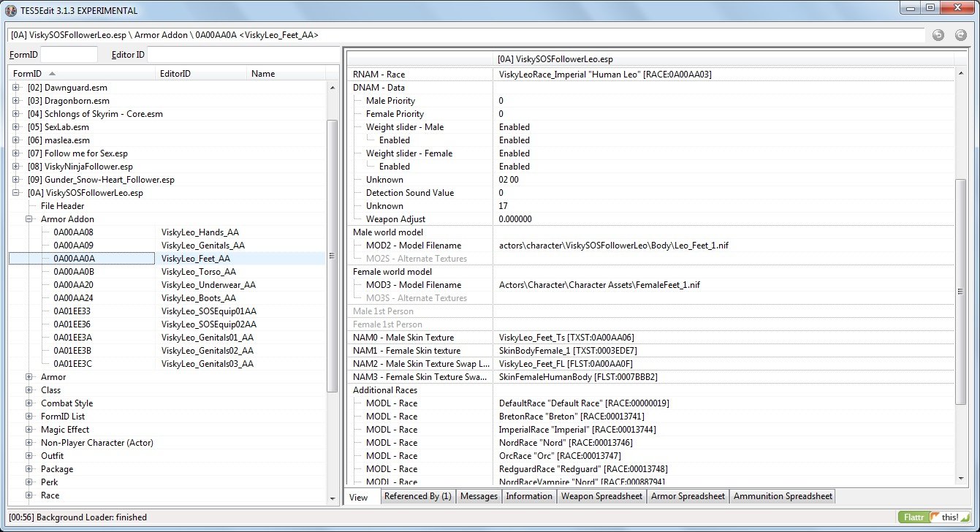Expand the Outfit group
The width and height of the screenshot is (980, 532).
coord(29,456)
